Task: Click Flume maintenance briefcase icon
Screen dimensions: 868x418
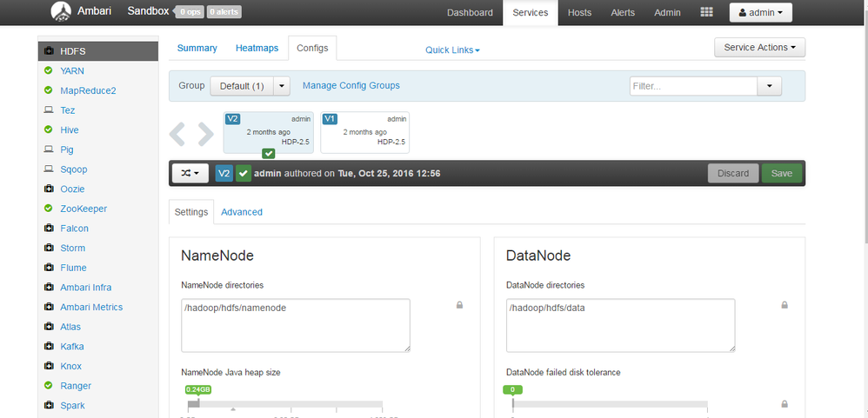Action: 48,269
